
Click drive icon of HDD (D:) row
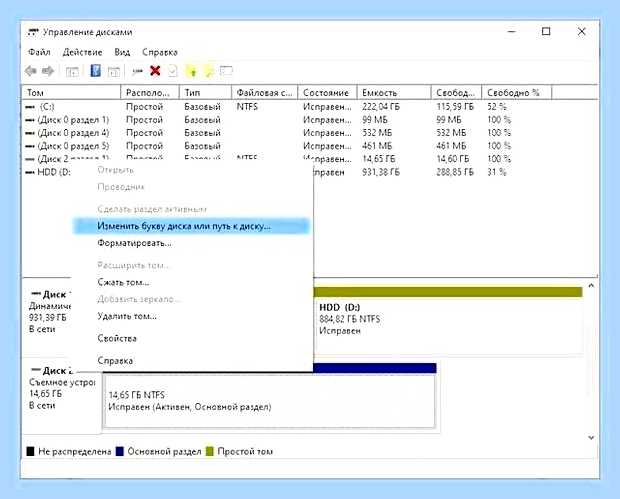tap(30, 172)
